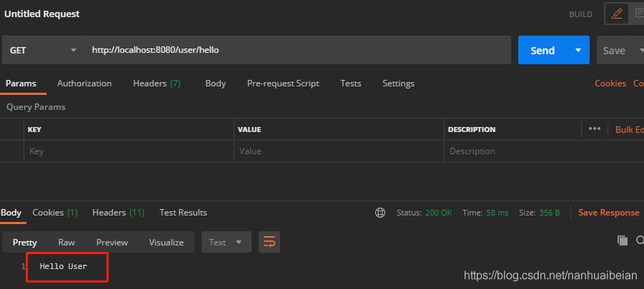Open the Pre-request Script tab

click(283, 83)
